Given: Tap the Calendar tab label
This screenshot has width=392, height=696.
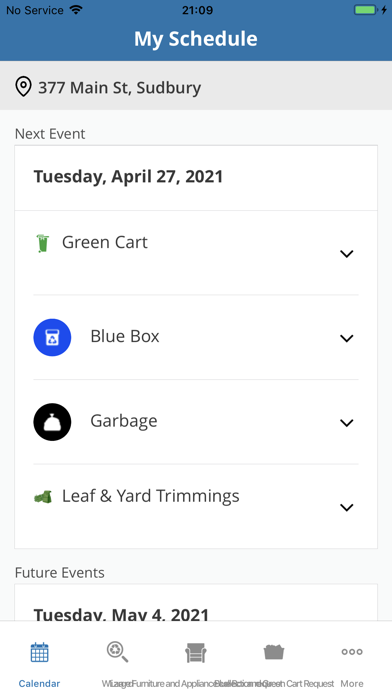Looking at the screenshot, I should click(39, 684).
